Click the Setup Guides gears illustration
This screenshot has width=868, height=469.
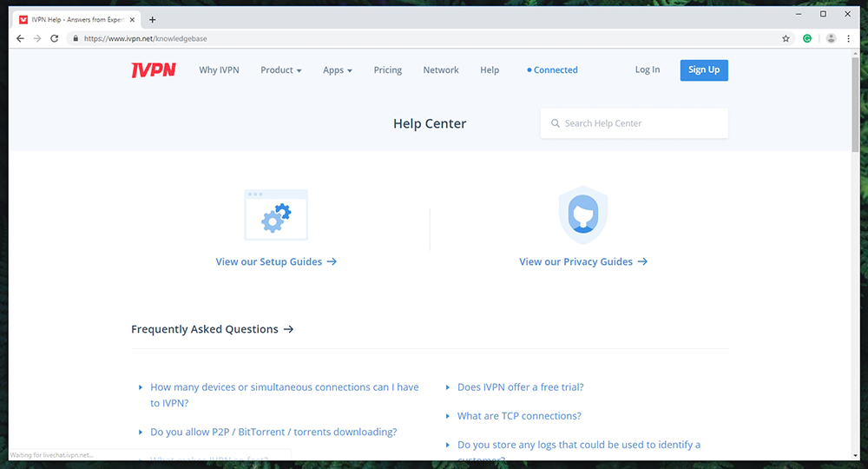pyautogui.click(x=276, y=215)
